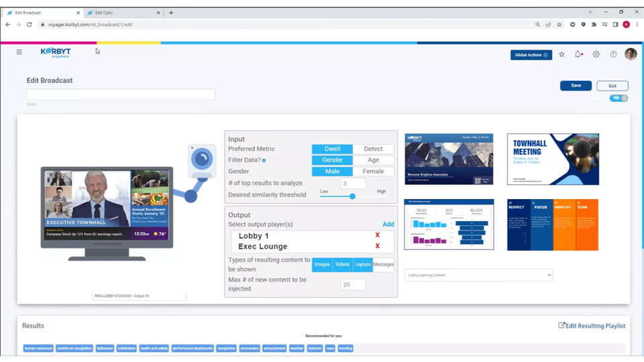Open the settings gear icon

596,55
